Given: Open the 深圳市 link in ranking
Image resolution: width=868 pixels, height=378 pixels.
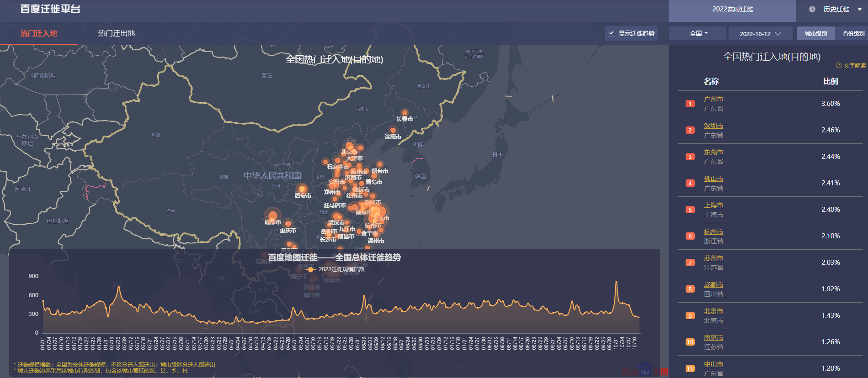Looking at the screenshot, I should [713, 126].
